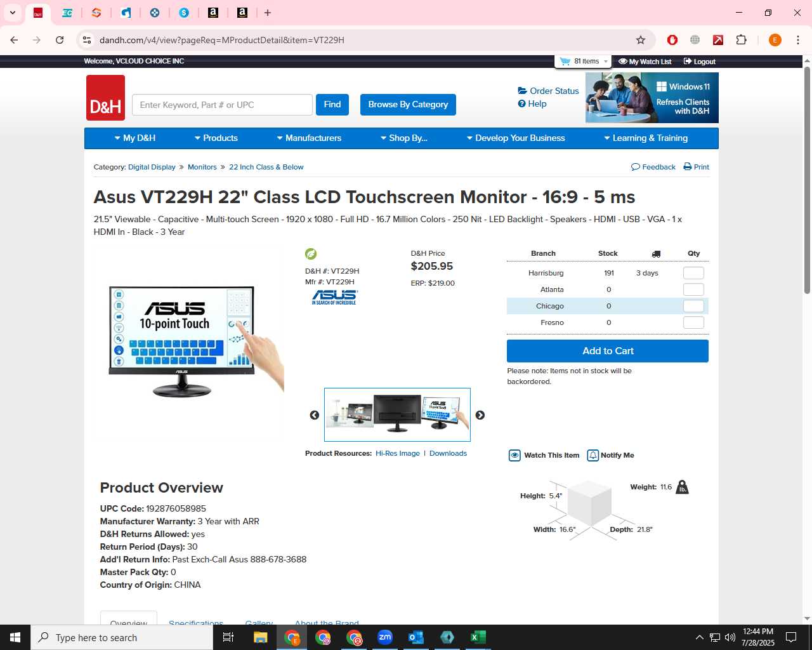Open Chrome extensions puzzle icon

(x=741, y=40)
